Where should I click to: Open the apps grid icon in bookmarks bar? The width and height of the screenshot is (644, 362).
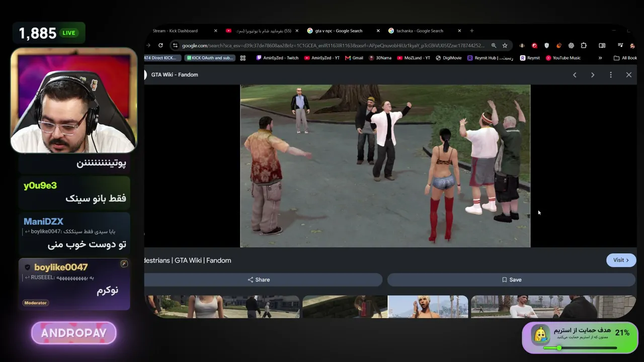[243, 58]
